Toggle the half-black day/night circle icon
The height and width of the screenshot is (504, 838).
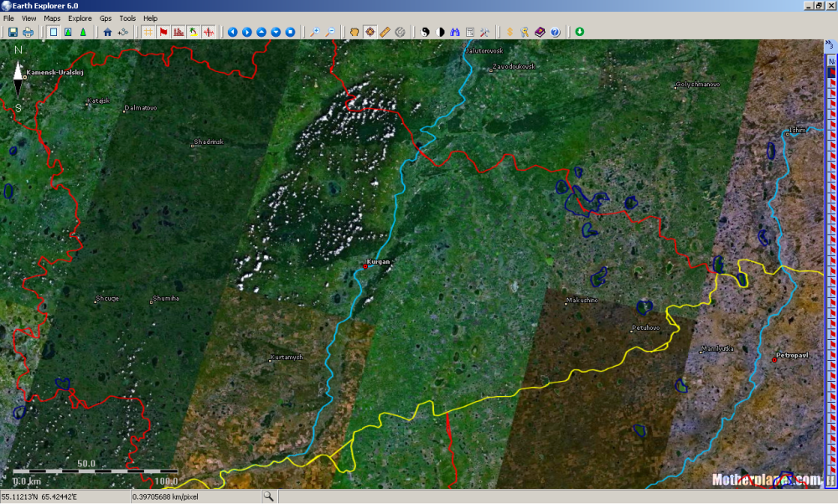441,32
